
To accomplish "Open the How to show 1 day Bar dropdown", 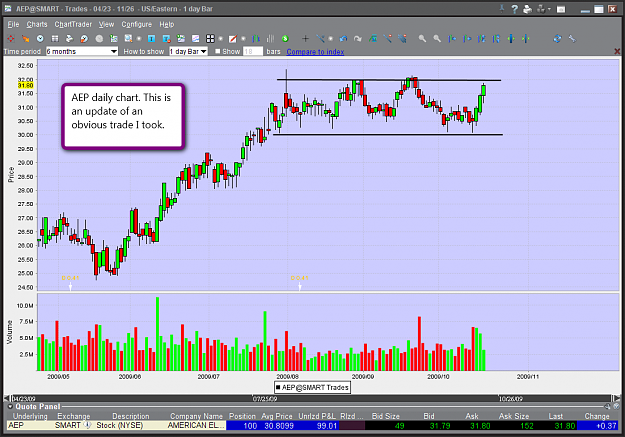I will (x=188, y=51).
